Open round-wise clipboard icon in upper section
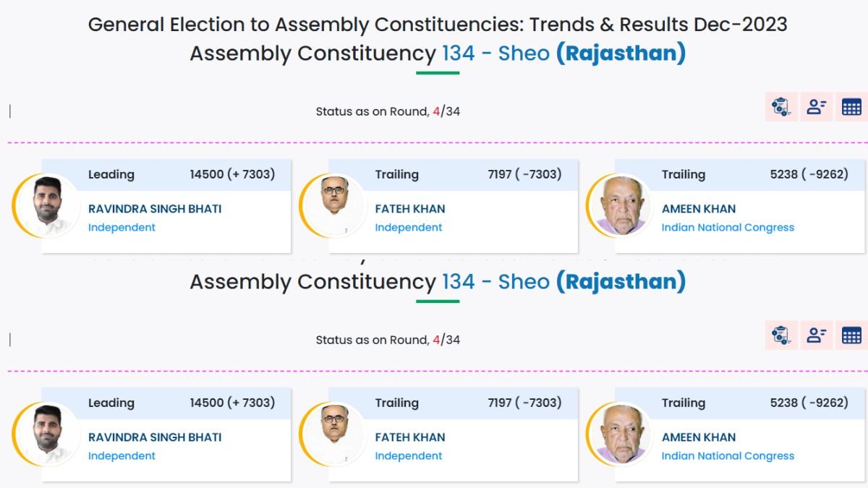 click(781, 107)
